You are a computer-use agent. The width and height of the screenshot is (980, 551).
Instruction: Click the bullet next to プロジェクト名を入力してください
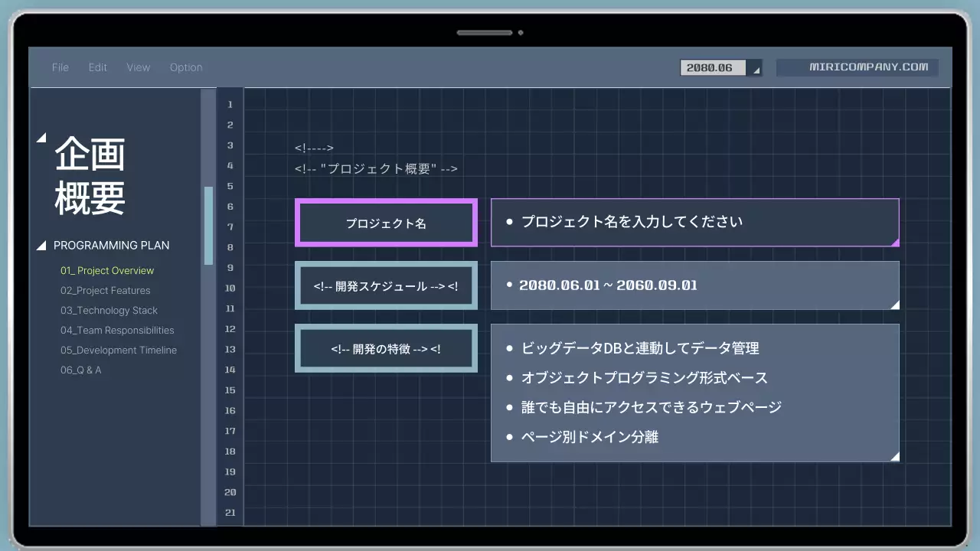pos(509,220)
